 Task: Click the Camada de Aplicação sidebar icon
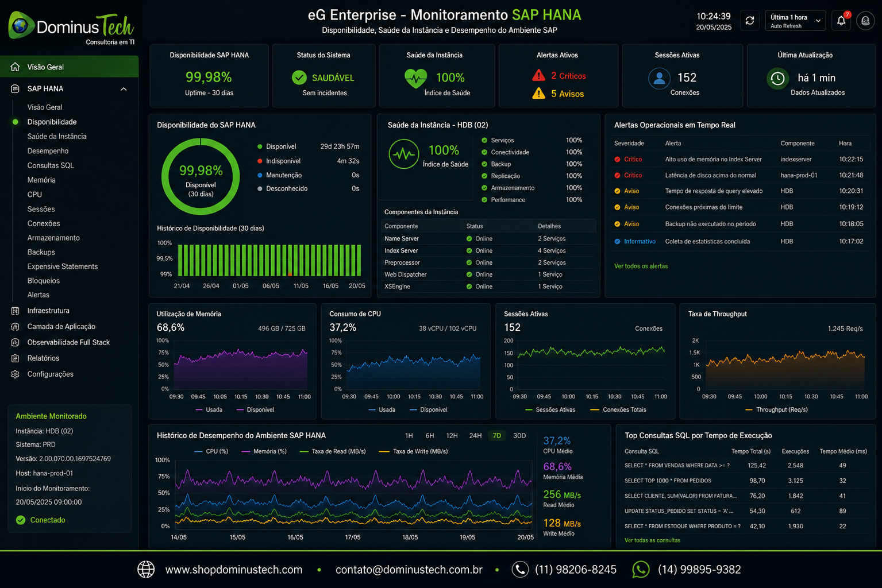tap(16, 326)
